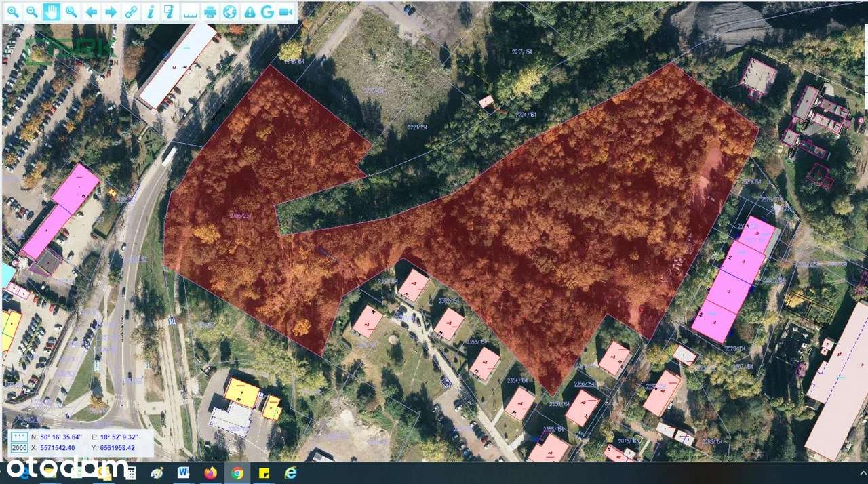This screenshot has height=484, width=868.
Task: Click the warning triangle icon
Action: [x=250, y=12]
